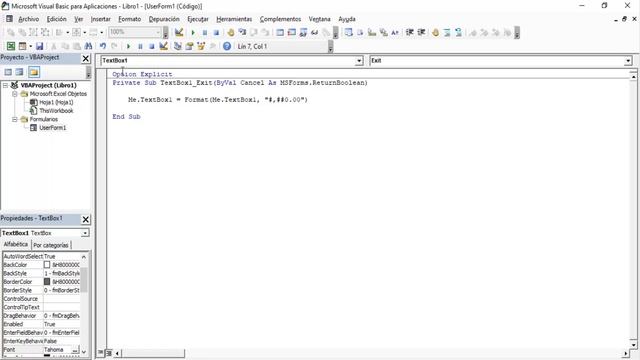Toggle Design Mode on the Debug toolbar
The width and height of the screenshot is (640, 360).
pos(179,32)
